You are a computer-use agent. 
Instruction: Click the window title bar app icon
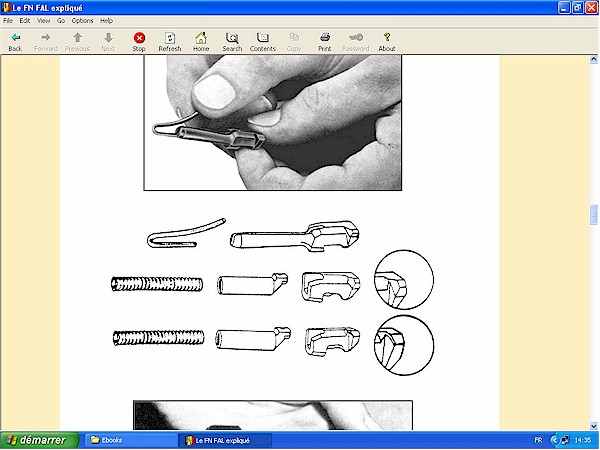[6, 8]
